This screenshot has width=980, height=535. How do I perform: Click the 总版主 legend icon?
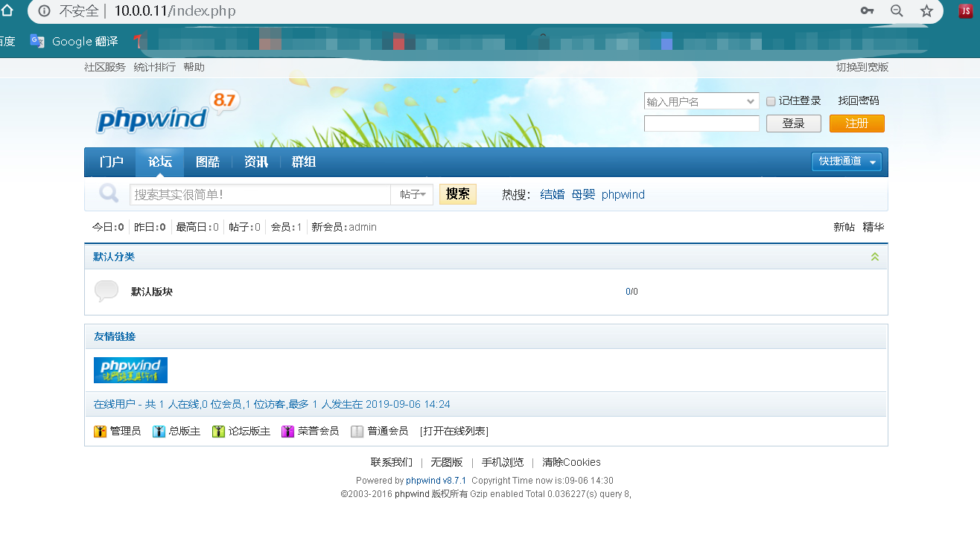(x=159, y=432)
